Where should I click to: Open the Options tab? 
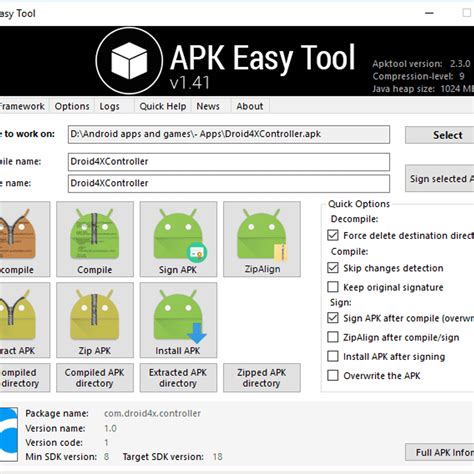point(72,106)
